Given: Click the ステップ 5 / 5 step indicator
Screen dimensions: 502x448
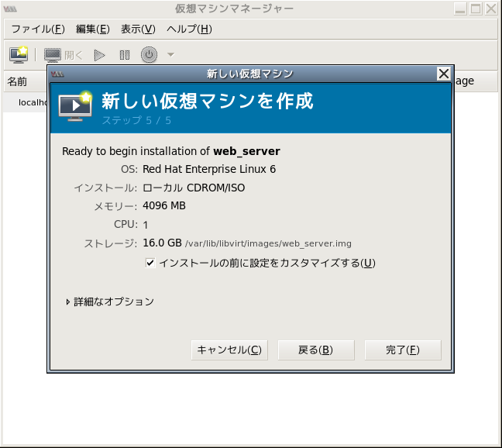Looking at the screenshot, I should pos(136,120).
